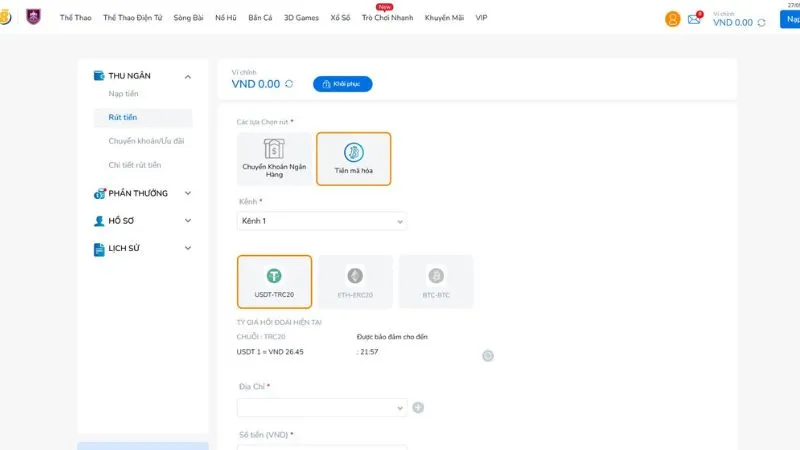Expand the Lịch Sử section chevron

[188, 248]
